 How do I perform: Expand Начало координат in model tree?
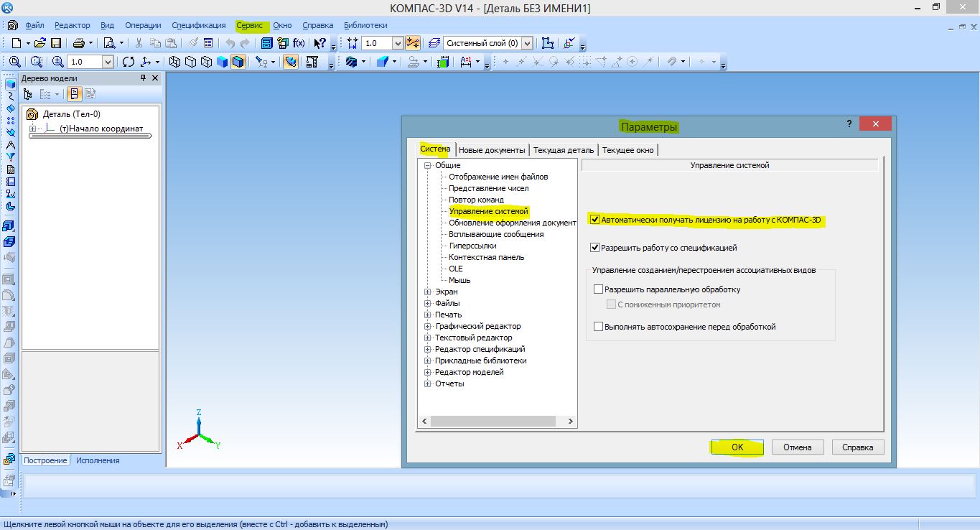(x=32, y=129)
